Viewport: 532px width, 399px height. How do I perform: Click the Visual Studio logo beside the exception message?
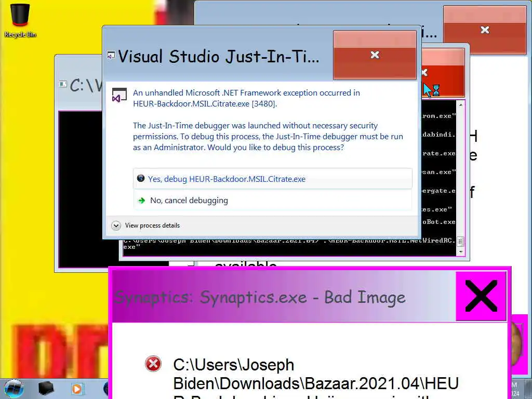click(119, 96)
